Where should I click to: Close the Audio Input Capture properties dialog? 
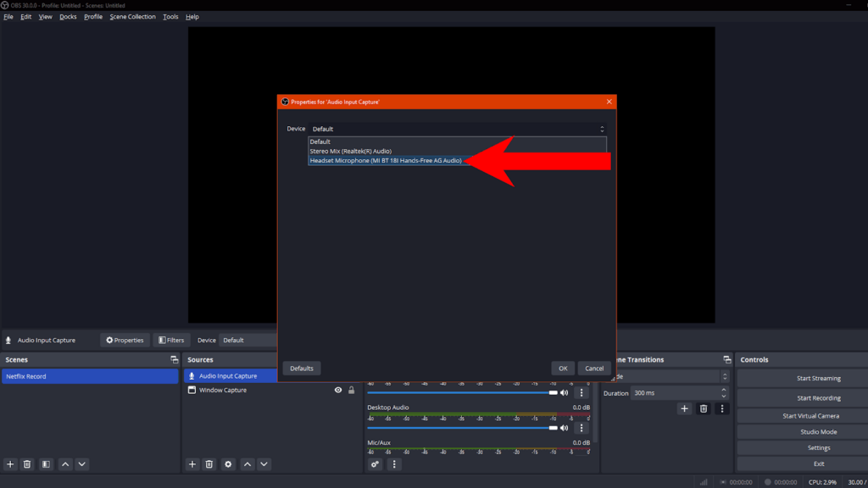[609, 102]
